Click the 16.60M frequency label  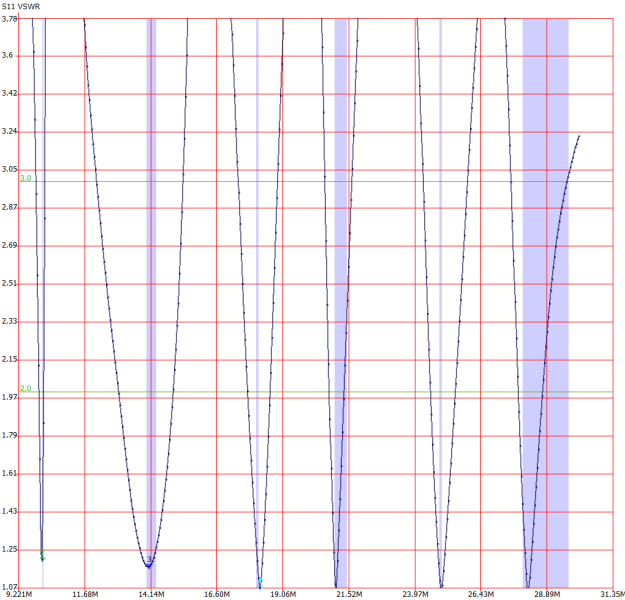pyautogui.click(x=217, y=594)
